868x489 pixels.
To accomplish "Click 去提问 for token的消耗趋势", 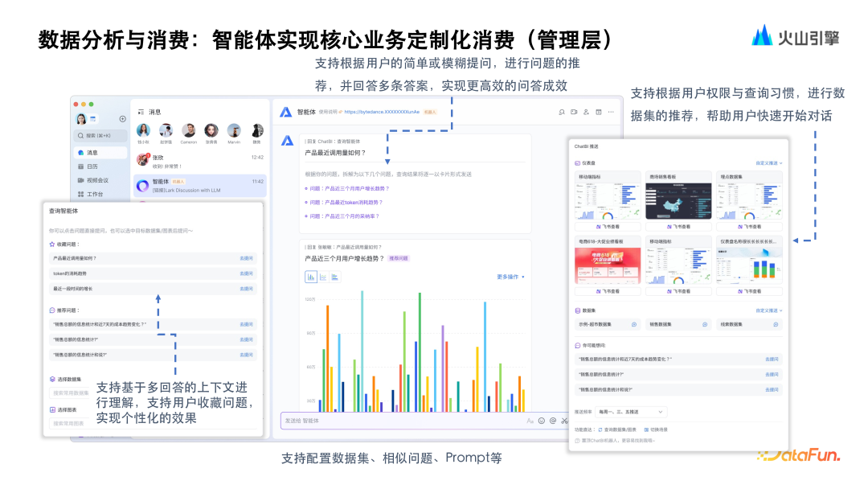I will coord(247,273).
